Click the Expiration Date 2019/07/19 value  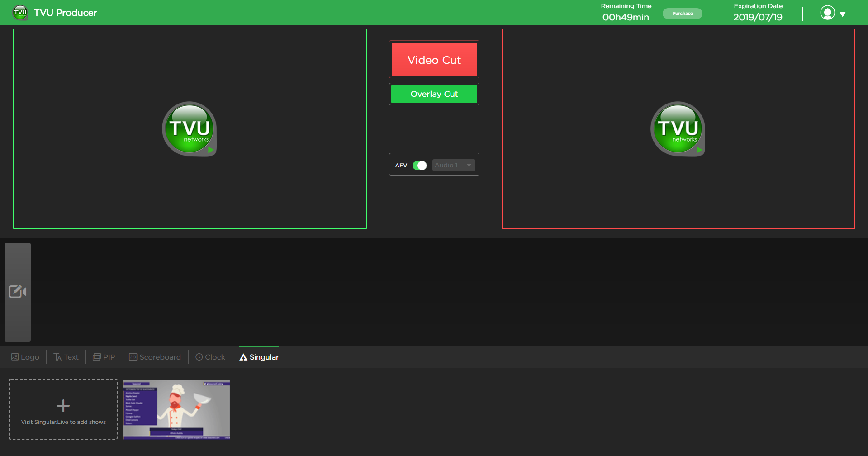tap(758, 17)
